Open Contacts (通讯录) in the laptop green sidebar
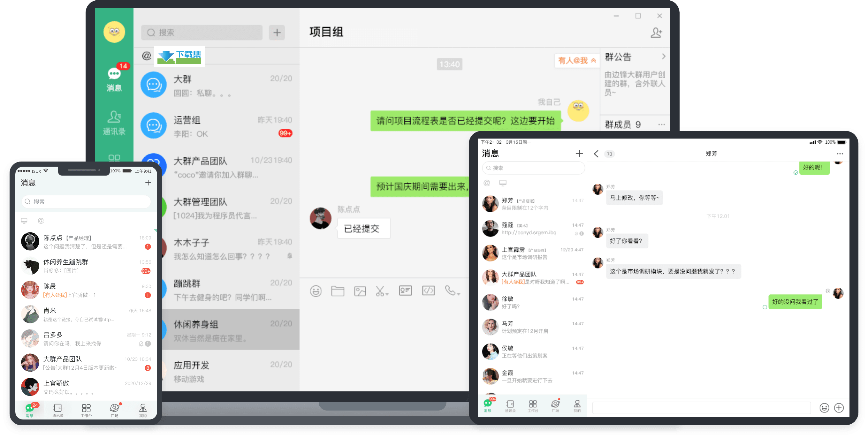This screenshot has height=438, width=868. (114, 123)
